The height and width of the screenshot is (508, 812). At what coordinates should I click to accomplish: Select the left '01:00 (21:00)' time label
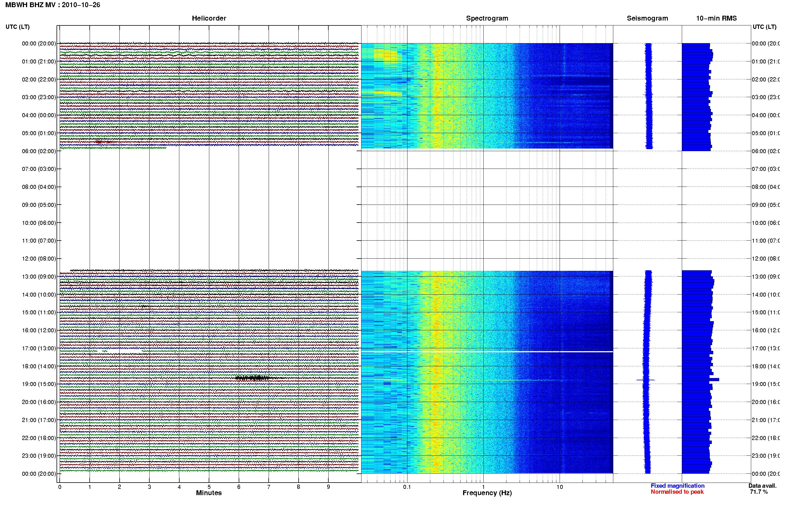pyautogui.click(x=39, y=61)
